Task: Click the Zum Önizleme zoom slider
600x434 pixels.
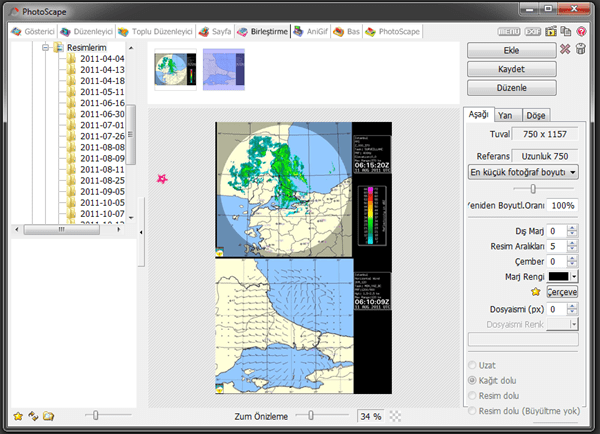Action: click(310, 414)
